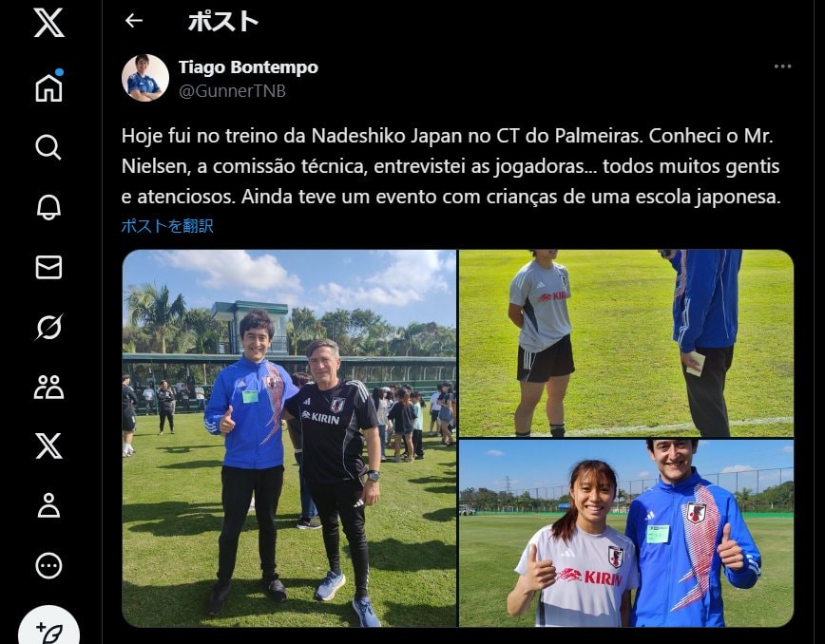The width and height of the screenshot is (825, 644).
Task: Click the ポストを翻訳 translate link
Action: tap(166, 226)
